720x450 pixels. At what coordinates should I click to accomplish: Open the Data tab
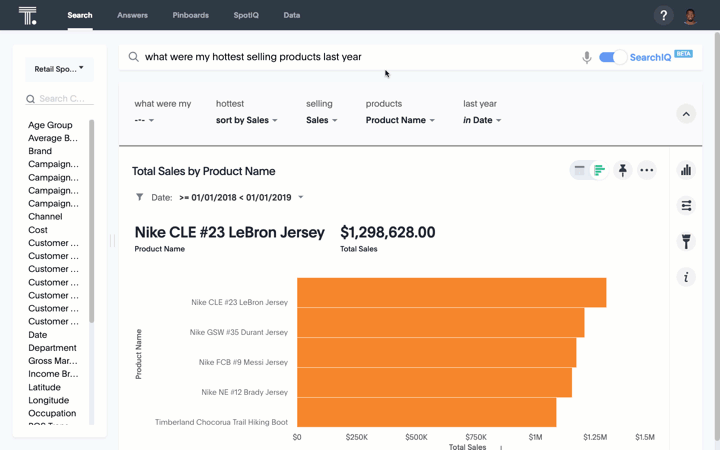click(292, 15)
